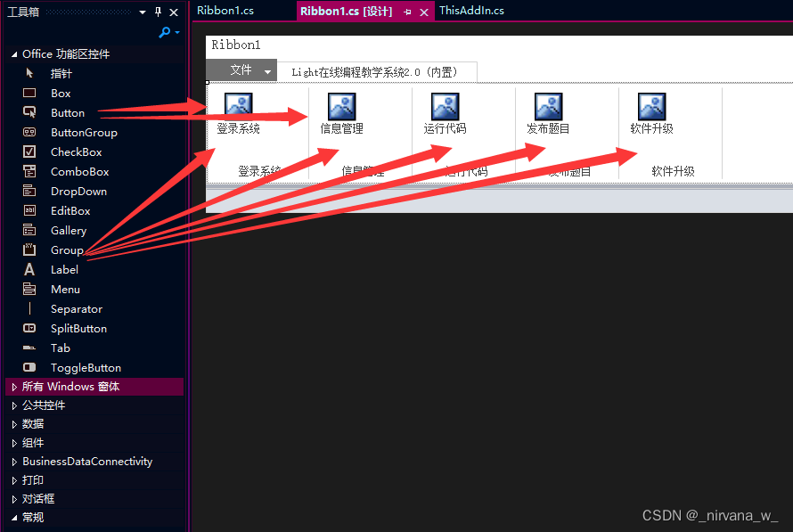The height and width of the screenshot is (532, 793).
Task: Click the 登录系统 ribbon button image
Action: (238, 106)
